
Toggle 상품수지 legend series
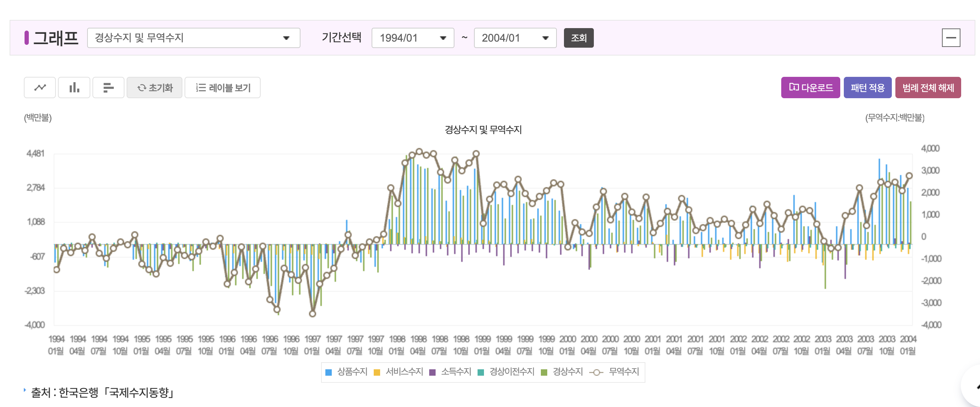pyautogui.click(x=347, y=372)
